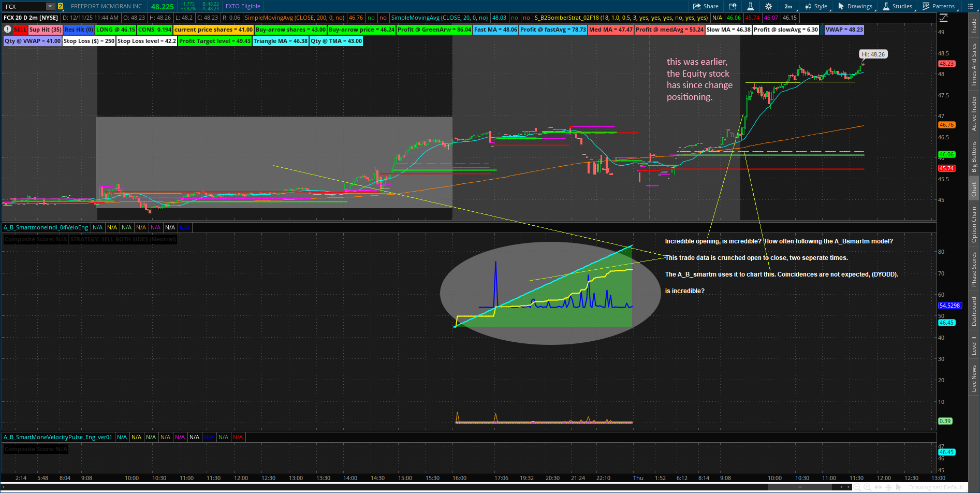Expand the FCX symbol dropdown arrow
Screen dimensions: 980x493
[50, 6]
